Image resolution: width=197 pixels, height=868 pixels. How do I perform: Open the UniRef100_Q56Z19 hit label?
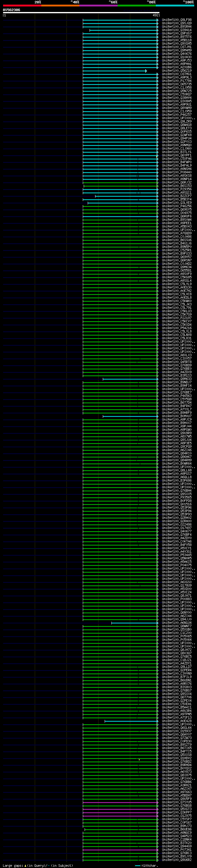coord(177,71)
